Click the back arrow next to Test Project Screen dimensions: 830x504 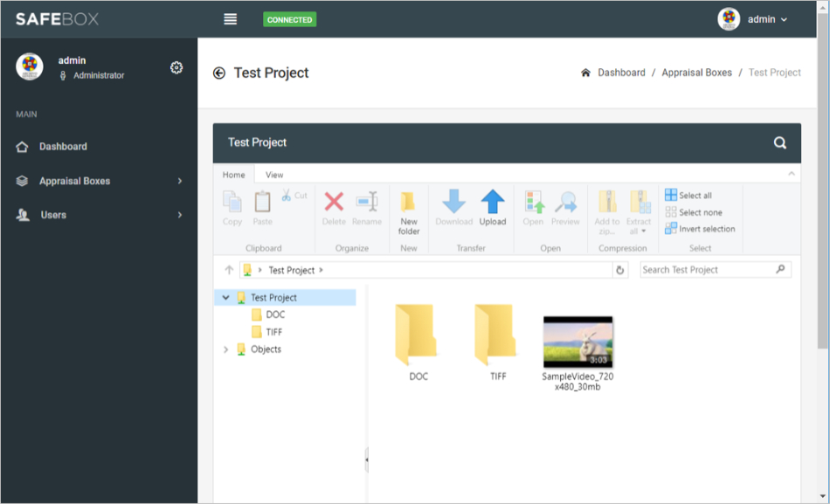(x=219, y=73)
